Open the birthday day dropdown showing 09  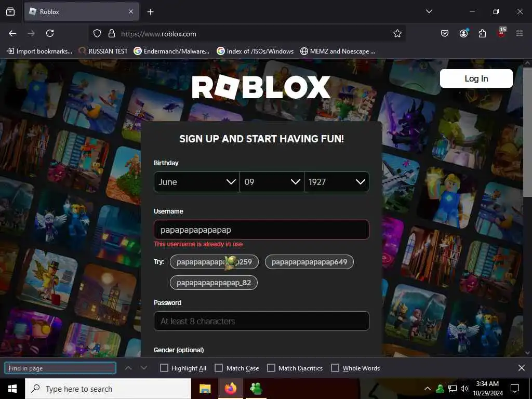[x=272, y=182]
